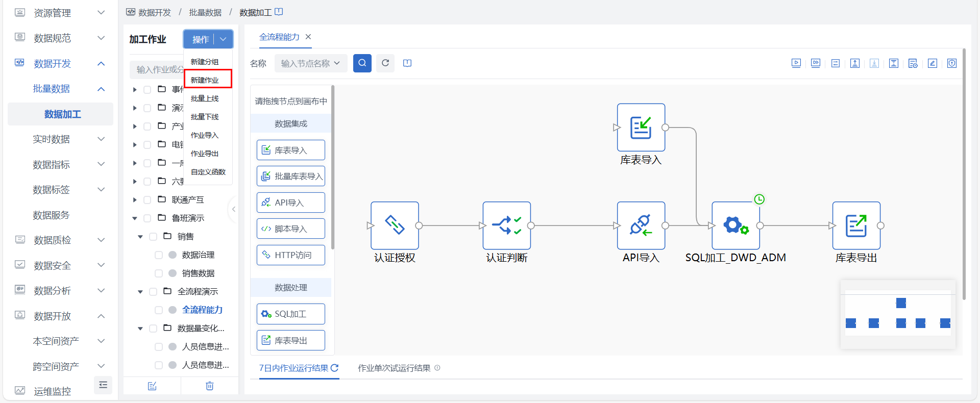Choose 新建作业 from the dropdown menu

[x=208, y=80]
